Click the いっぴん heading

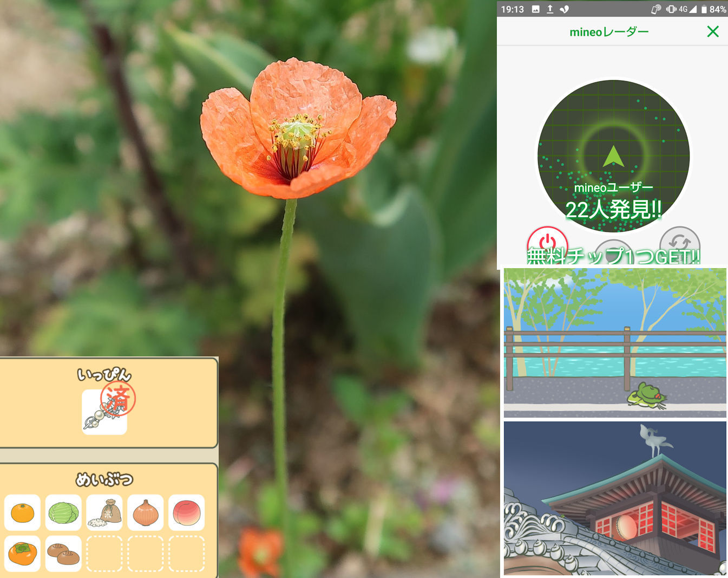[104, 374]
